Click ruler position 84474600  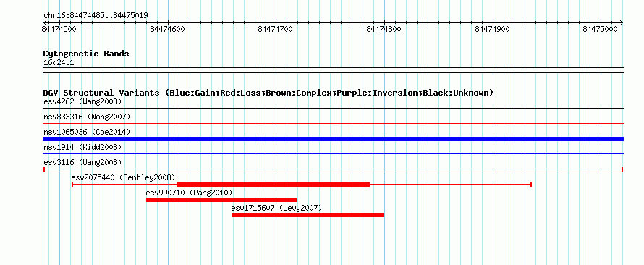pos(168,29)
